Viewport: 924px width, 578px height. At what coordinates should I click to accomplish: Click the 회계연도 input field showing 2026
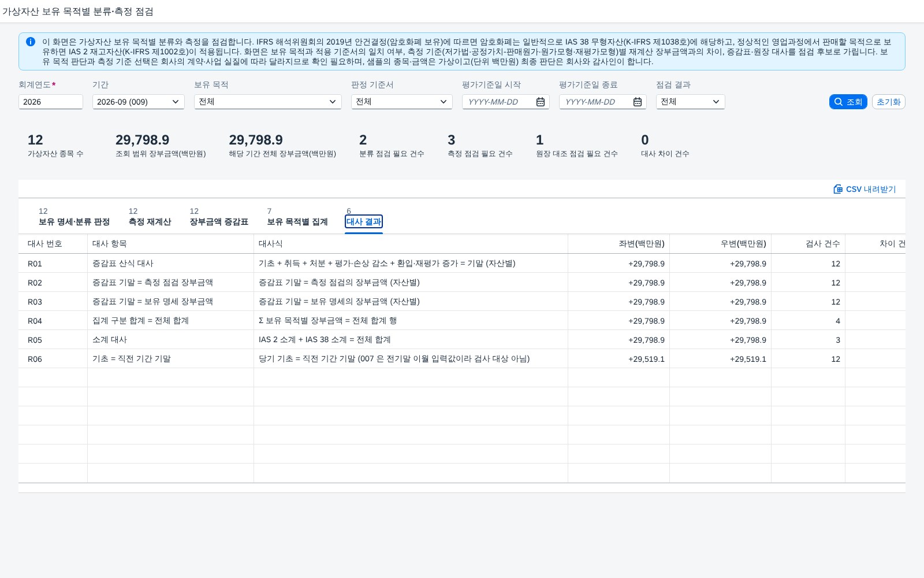coord(51,102)
